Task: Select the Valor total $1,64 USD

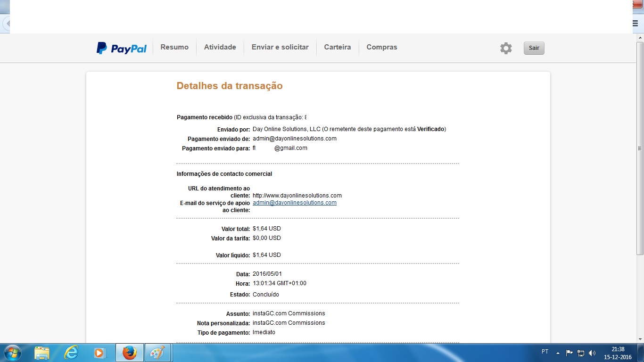Action: pyautogui.click(x=267, y=229)
